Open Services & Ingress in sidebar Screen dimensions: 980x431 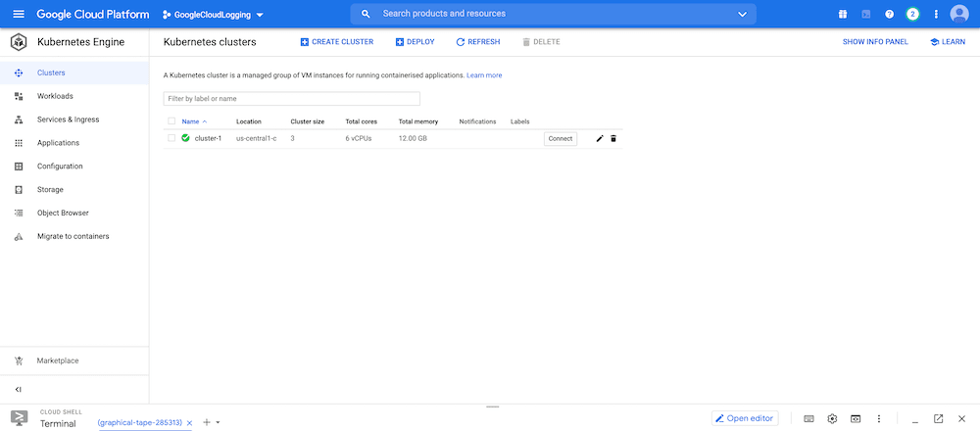pos(68,120)
